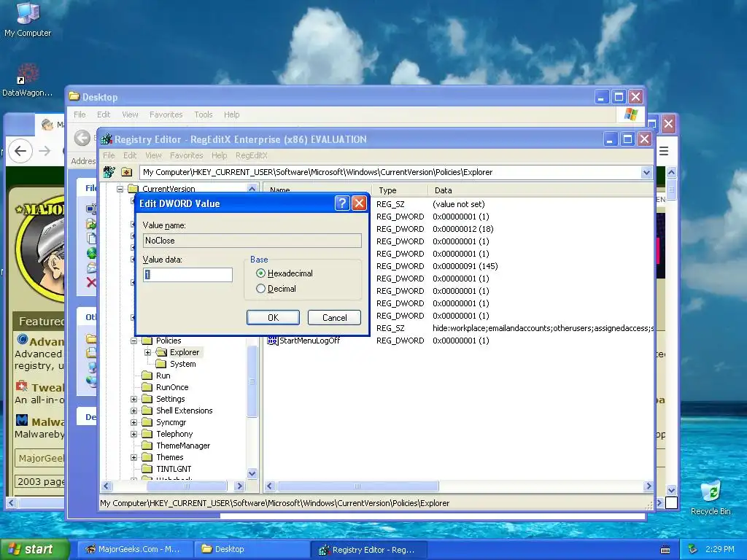Open the Edit menu in Registry Editor

click(x=130, y=155)
